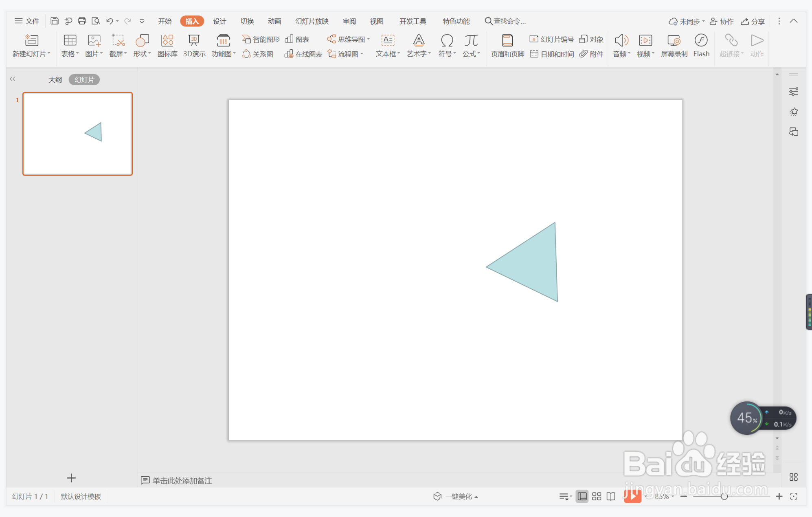Click 单击此处添加备注 to add notes
Image resolution: width=812 pixels, height=517 pixels.
[x=182, y=480]
